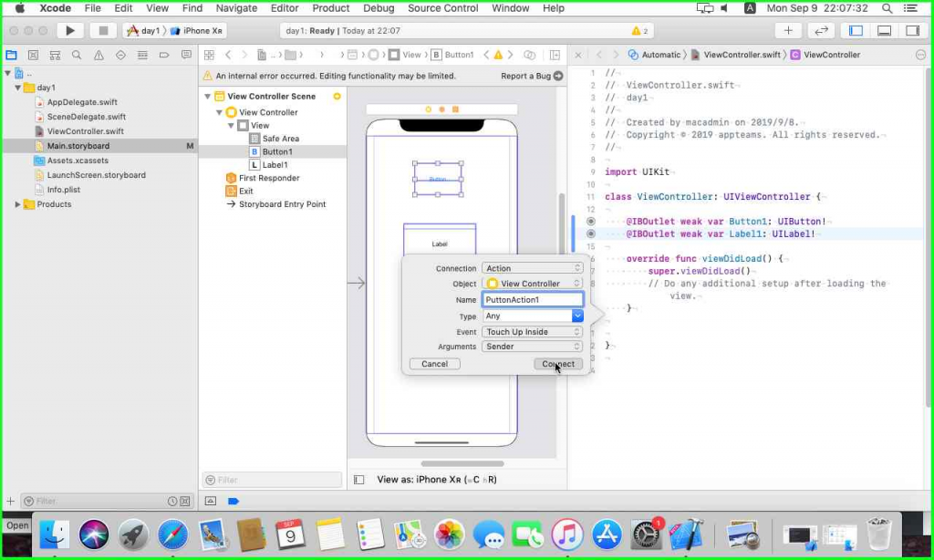Confirm with the Connect button

(558, 364)
